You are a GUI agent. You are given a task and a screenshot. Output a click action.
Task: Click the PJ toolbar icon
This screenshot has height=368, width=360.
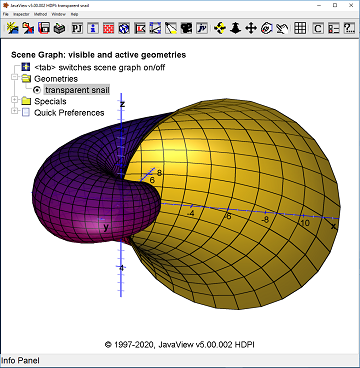click(77, 28)
